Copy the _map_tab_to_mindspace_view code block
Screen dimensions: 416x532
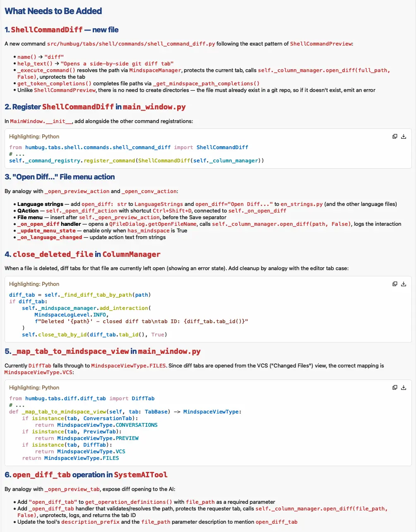coord(394,387)
